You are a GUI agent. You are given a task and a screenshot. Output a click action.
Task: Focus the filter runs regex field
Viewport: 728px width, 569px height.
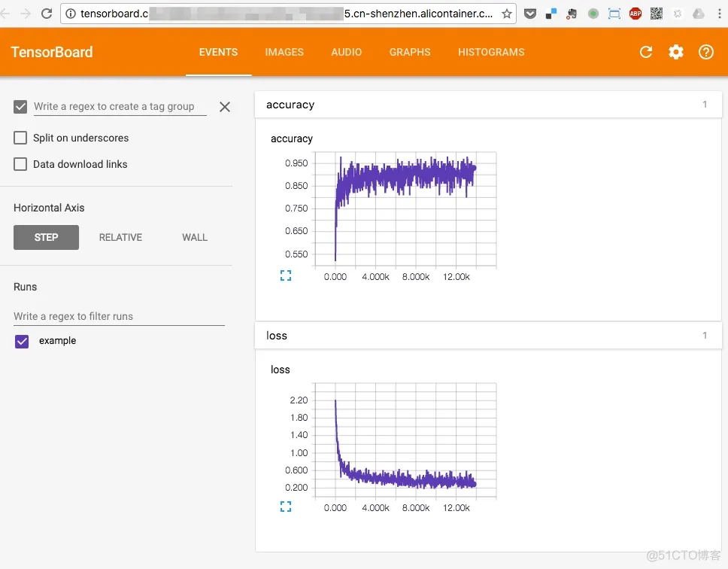(x=119, y=316)
